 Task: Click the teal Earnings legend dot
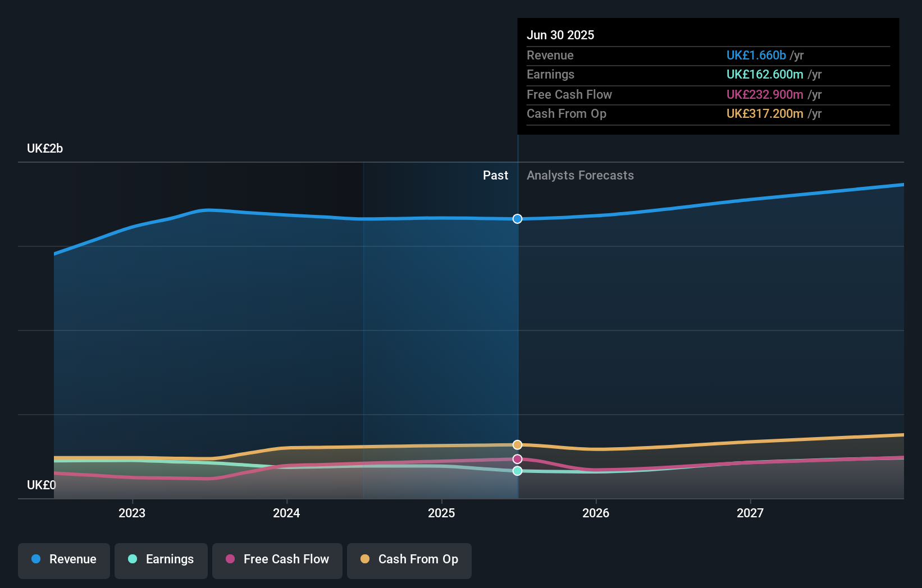[x=132, y=559]
